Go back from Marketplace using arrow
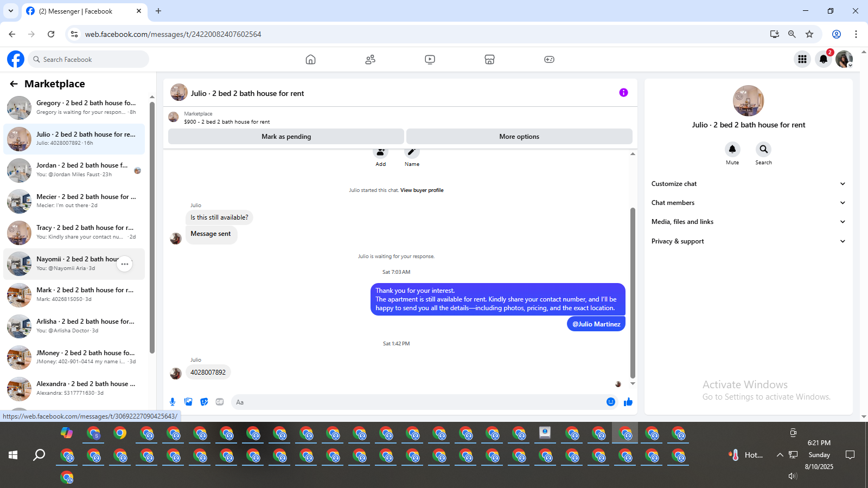The image size is (868, 488). (x=14, y=84)
